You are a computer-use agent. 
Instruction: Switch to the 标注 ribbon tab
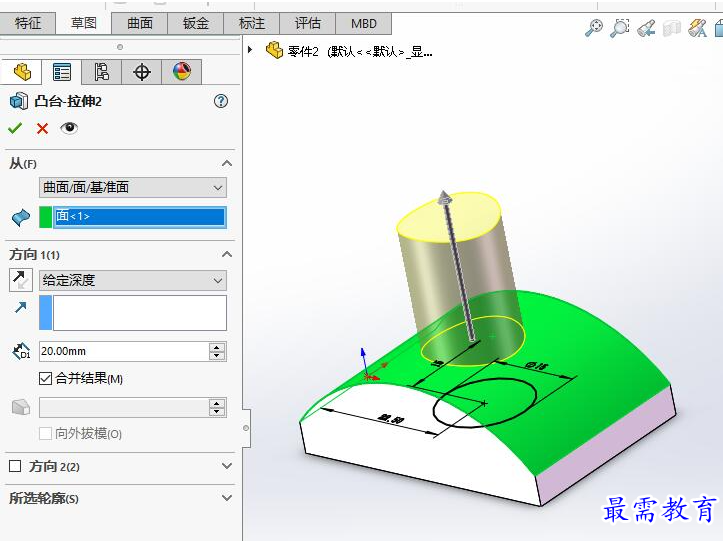point(252,23)
